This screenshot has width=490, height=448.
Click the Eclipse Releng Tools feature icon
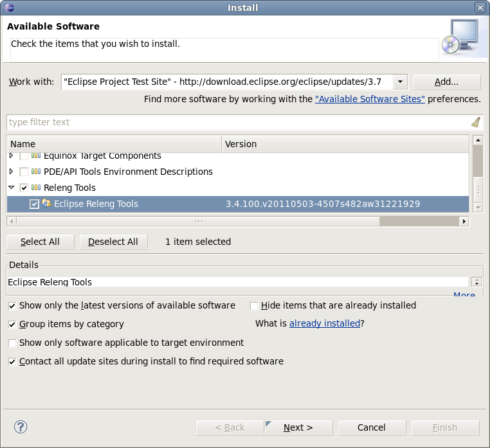pyautogui.click(x=46, y=204)
